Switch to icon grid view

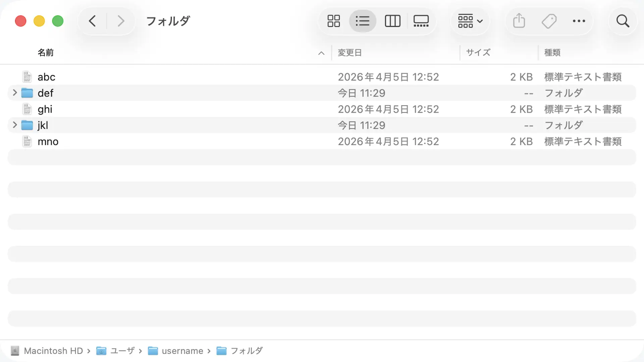(333, 21)
